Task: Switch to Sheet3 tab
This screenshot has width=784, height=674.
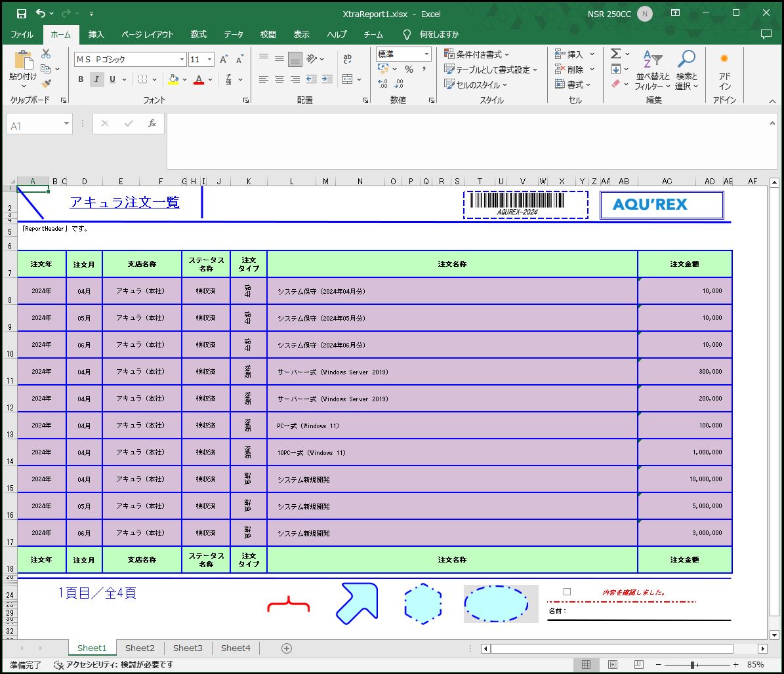Action: [x=188, y=648]
